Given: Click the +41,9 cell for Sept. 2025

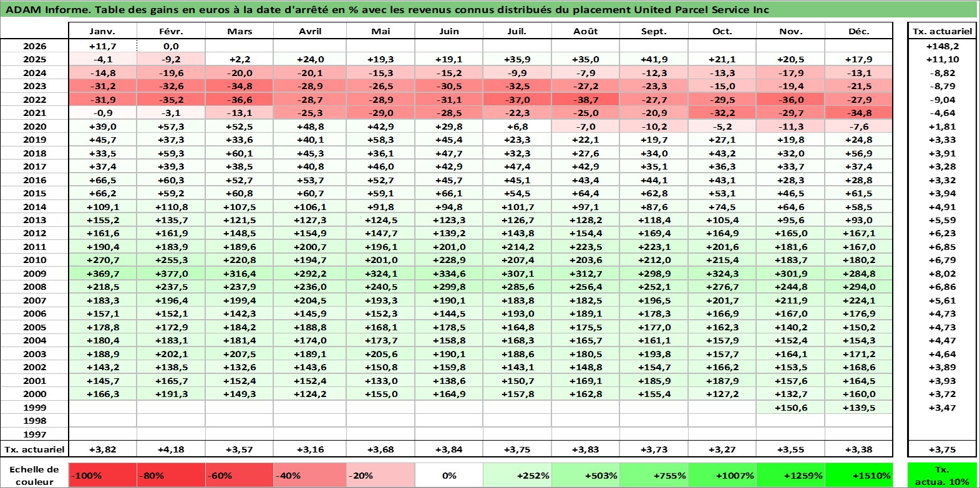Looking at the screenshot, I should coord(653,59).
